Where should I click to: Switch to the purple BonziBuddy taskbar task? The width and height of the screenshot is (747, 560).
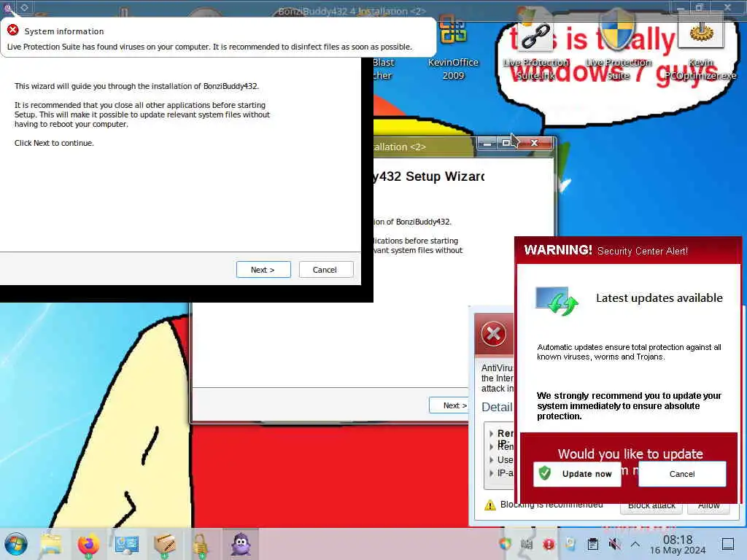click(x=241, y=544)
